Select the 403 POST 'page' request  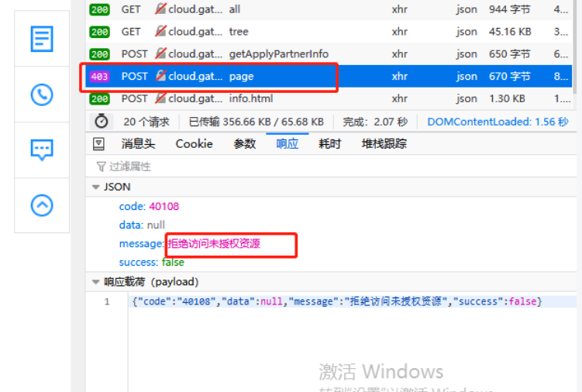329,76
